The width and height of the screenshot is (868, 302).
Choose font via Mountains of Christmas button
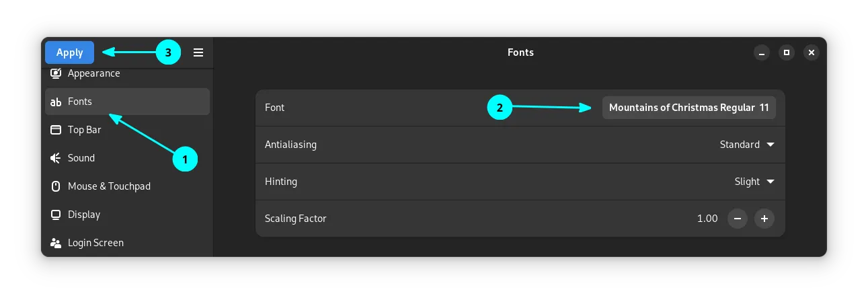(x=688, y=108)
